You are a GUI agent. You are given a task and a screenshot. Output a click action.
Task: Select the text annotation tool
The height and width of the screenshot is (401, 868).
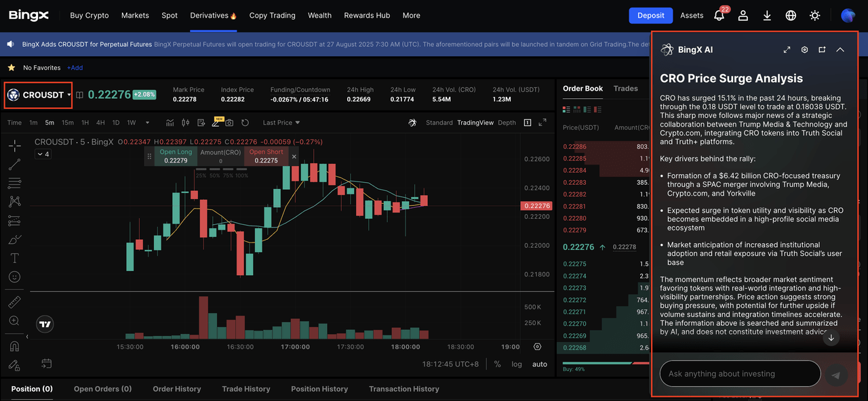14,258
